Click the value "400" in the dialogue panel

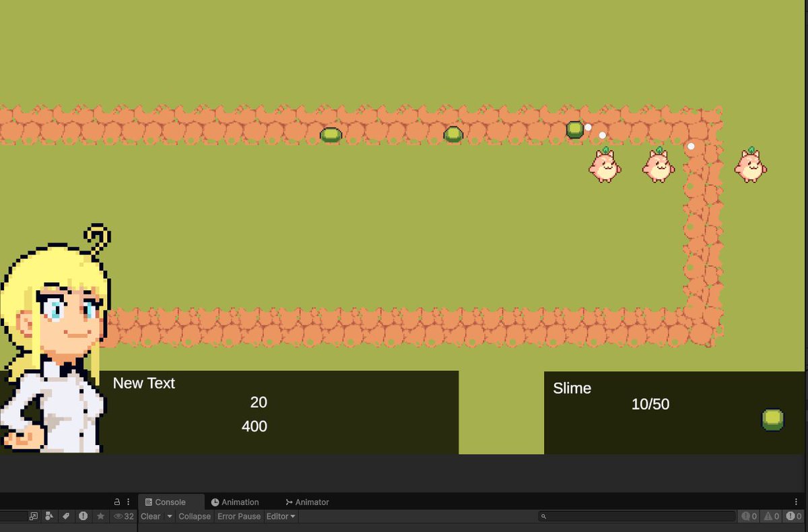[255, 426]
